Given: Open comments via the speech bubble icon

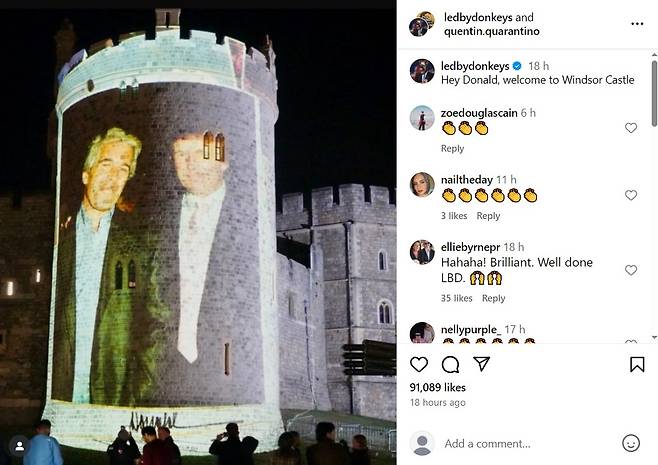Looking at the screenshot, I should (x=450, y=365).
